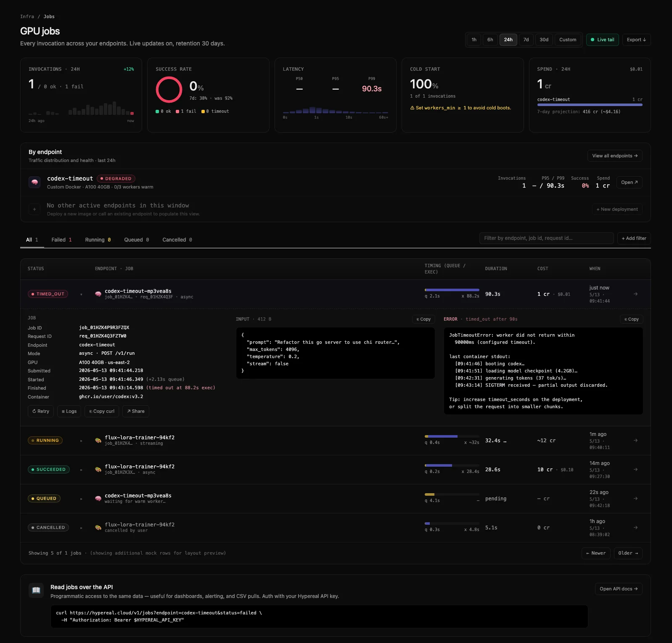Click New deployment button
Image resolution: width=672 pixels, height=643 pixels.
click(617, 209)
